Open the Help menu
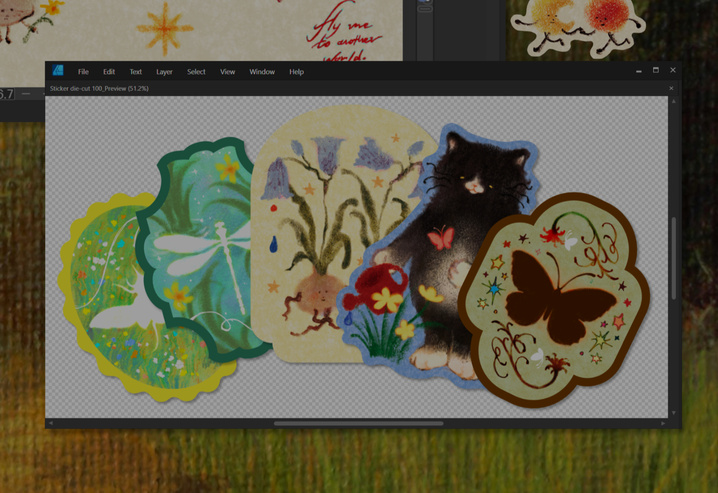The image size is (718, 493). tap(296, 72)
